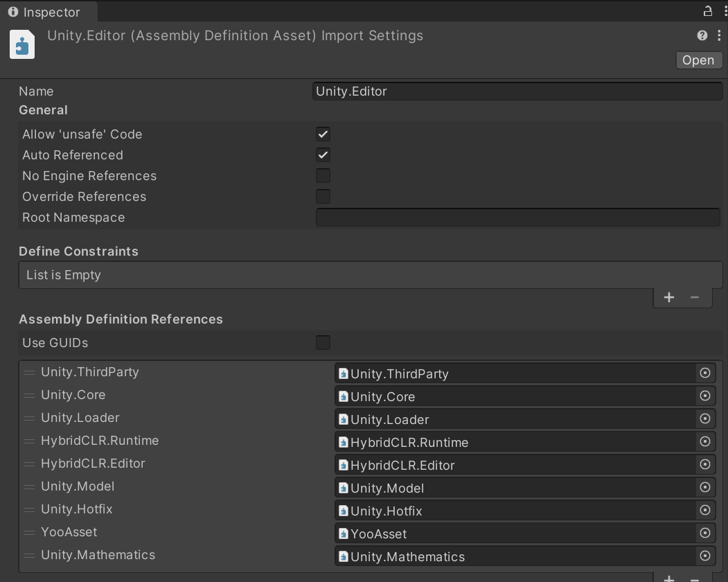Click the Root Namespace input field

[518, 218]
